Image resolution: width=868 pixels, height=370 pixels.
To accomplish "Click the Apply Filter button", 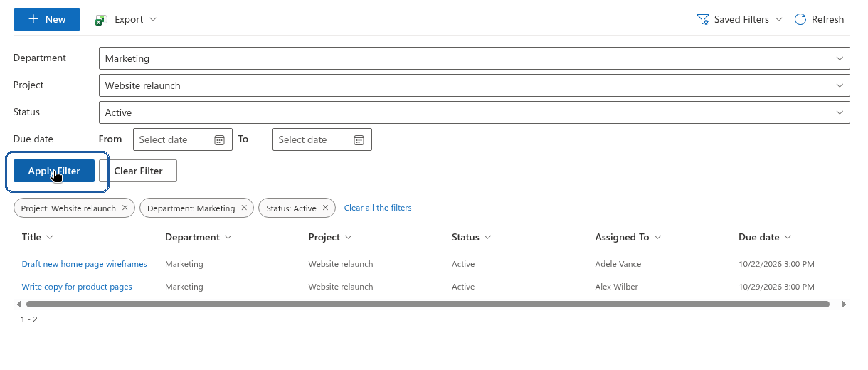I will [x=54, y=171].
